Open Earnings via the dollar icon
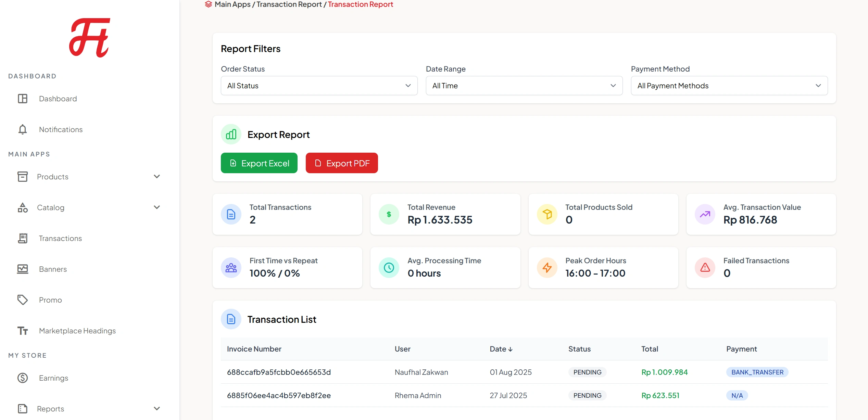This screenshot has height=420, width=868. 22,378
